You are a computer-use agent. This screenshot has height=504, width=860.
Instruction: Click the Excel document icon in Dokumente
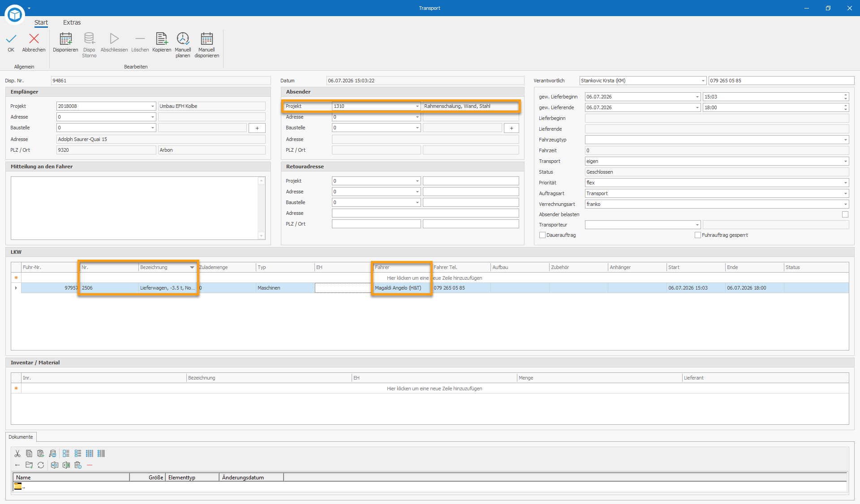(66, 465)
